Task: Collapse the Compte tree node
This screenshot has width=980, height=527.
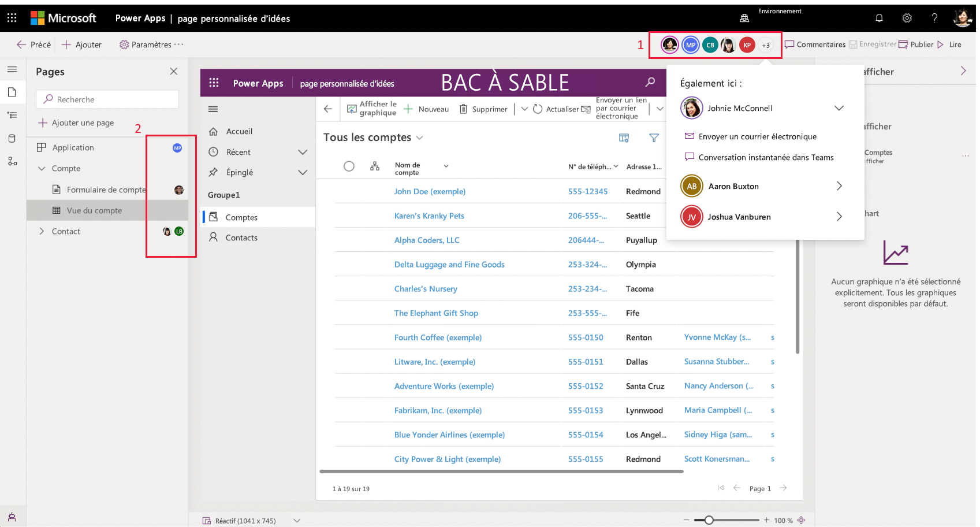Action: [x=42, y=168]
